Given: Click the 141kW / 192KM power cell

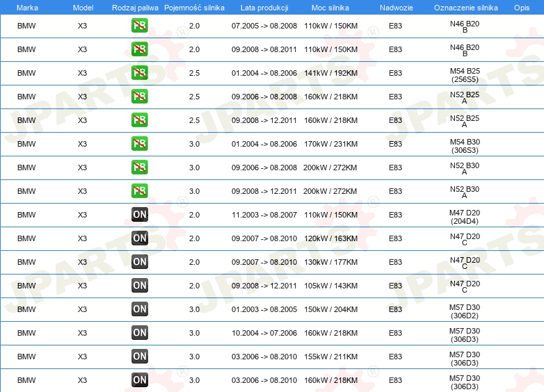Looking at the screenshot, I should [330, 73].
